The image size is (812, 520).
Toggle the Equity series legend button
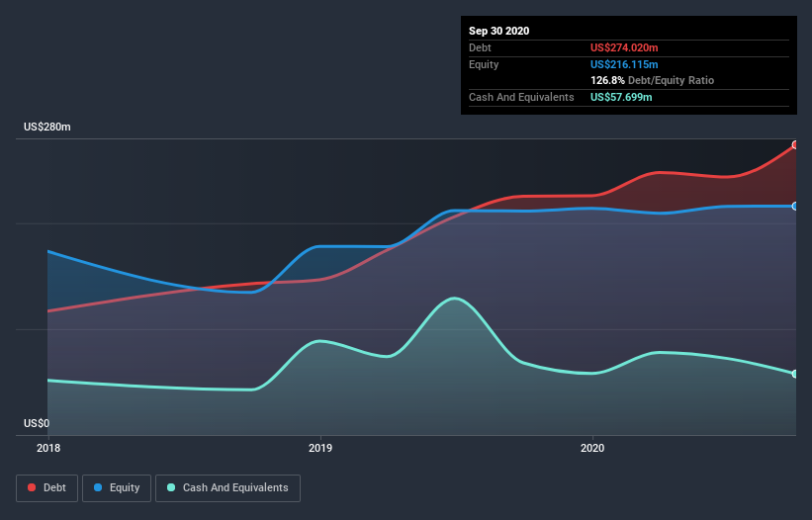coord(117,488)
